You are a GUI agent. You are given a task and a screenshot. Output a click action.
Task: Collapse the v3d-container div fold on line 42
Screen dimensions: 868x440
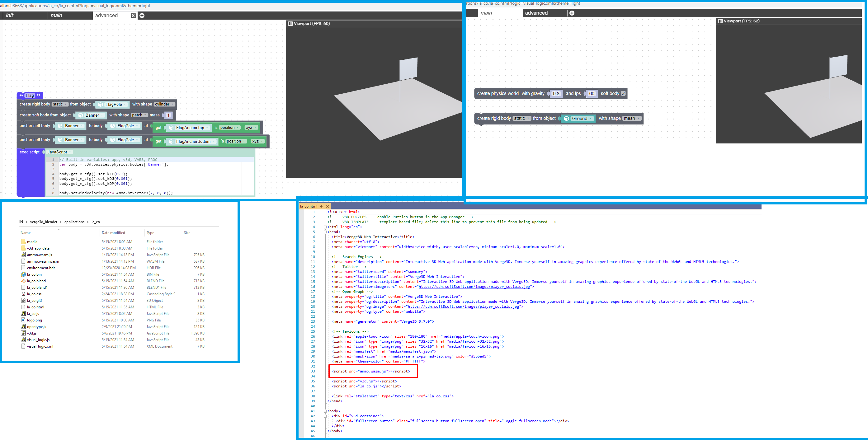pyautogui.click(x=325, y=416)
